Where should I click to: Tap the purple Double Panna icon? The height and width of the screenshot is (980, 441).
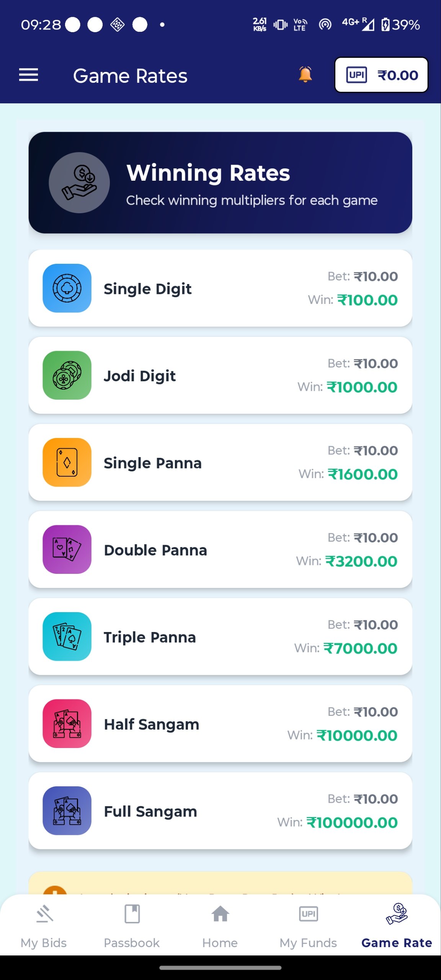(67, 549)
